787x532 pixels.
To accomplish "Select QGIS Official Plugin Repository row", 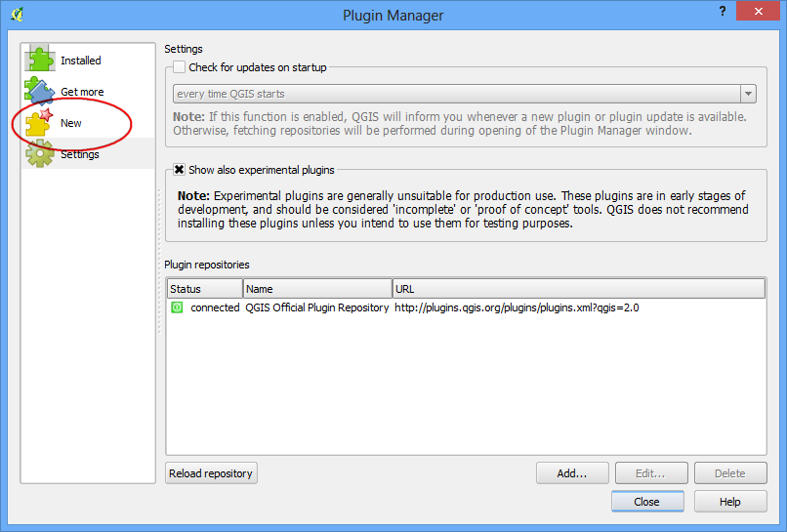I will click(466, 307).
